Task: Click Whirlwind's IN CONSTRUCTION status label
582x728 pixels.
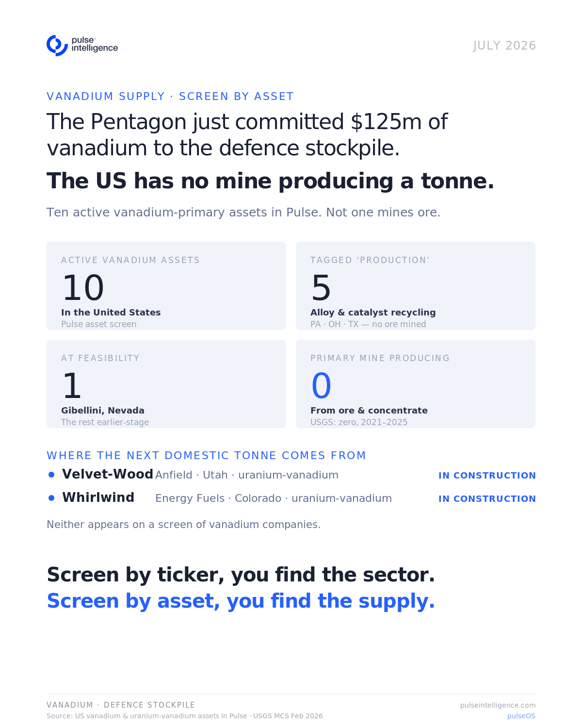Action: pyautogui.click(x=487, y=499)
